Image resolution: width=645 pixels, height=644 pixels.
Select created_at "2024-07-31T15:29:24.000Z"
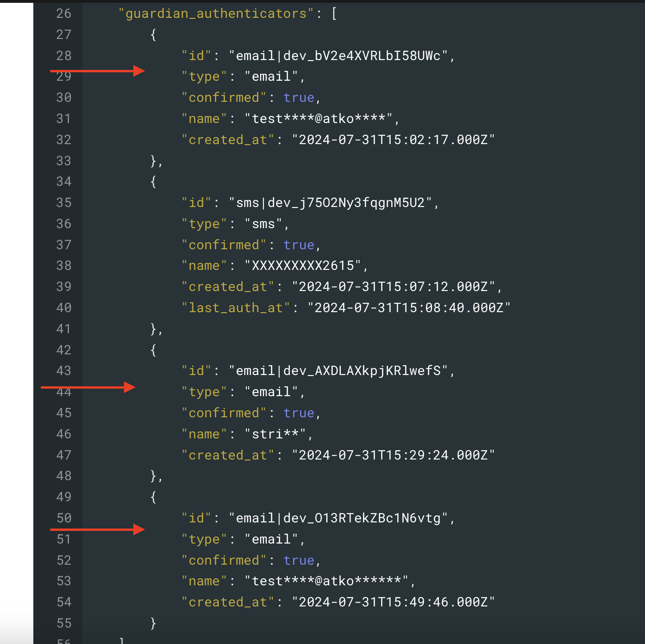(393, 455)
